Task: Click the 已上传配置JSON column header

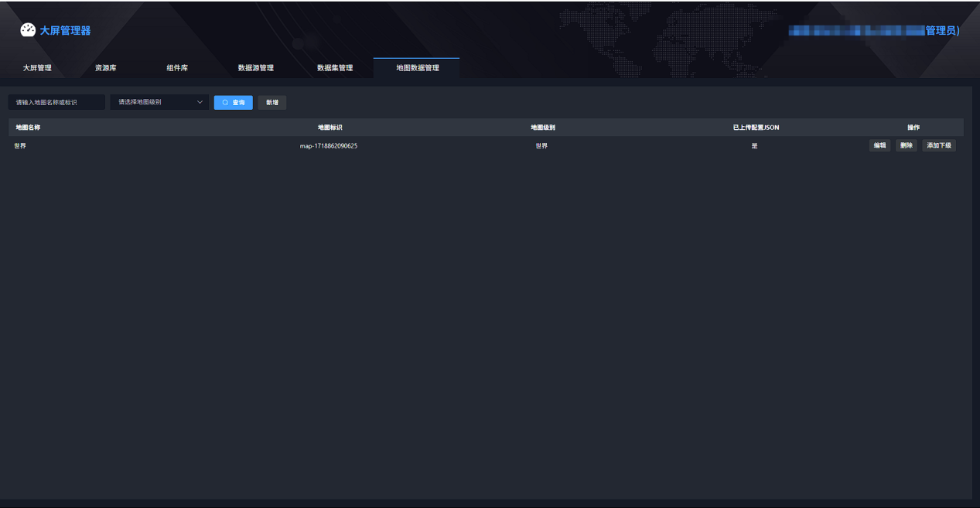Action: tap(756, 128)
